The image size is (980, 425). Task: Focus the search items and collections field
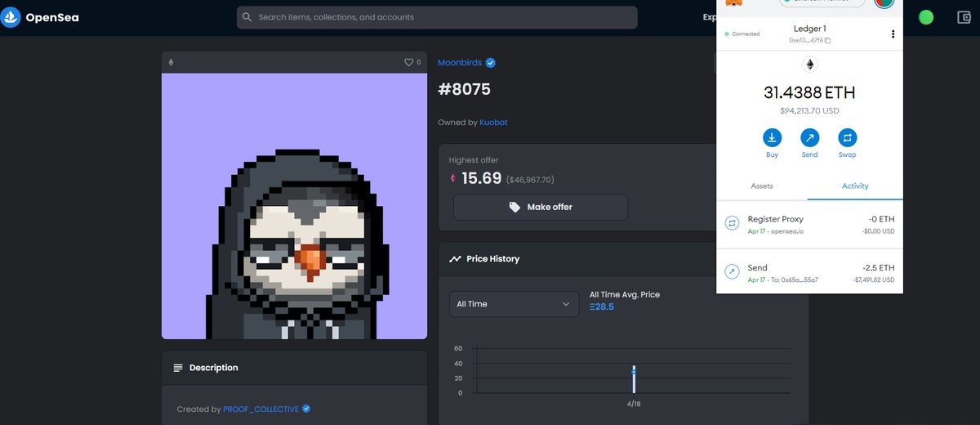point(437,17)
